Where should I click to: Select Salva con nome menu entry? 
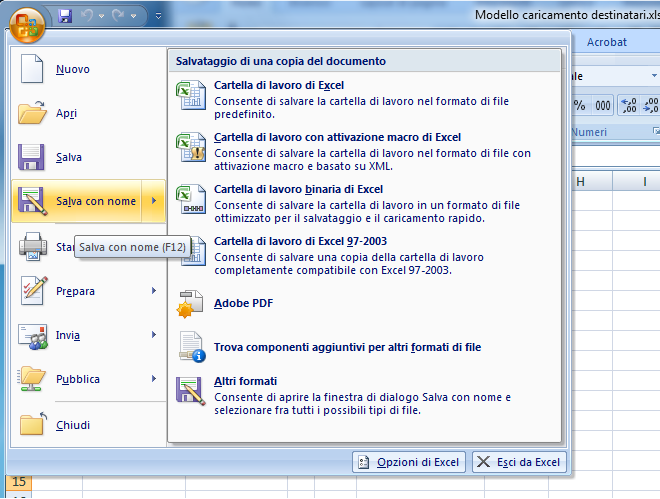point(77,201)
